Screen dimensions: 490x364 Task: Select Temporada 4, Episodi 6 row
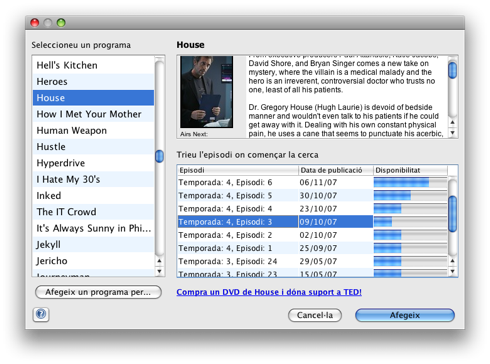point(312,182)
